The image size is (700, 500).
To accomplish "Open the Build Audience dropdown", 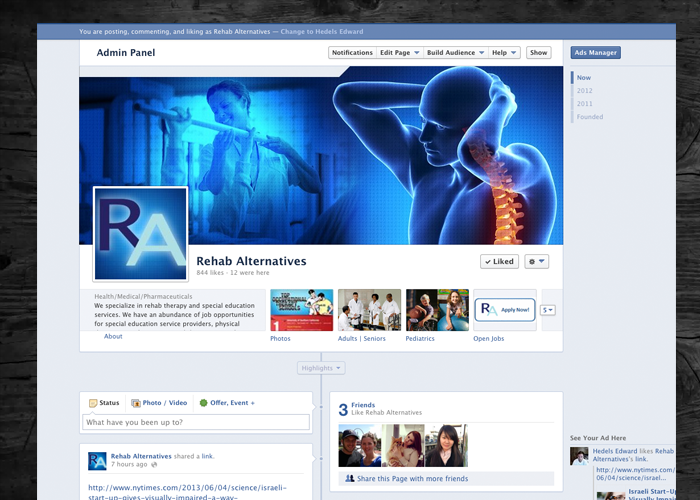I will (455, 53).
